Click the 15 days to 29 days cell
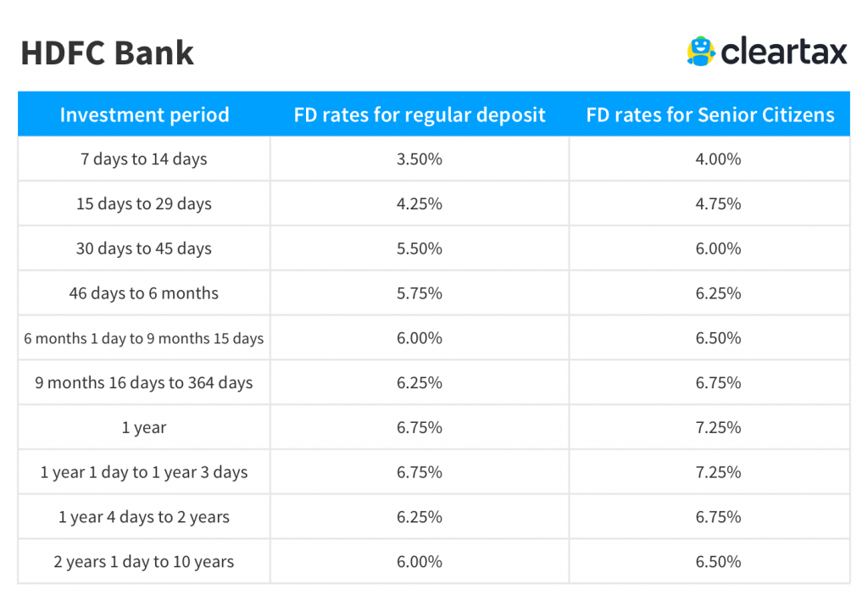 coord(144,204)
